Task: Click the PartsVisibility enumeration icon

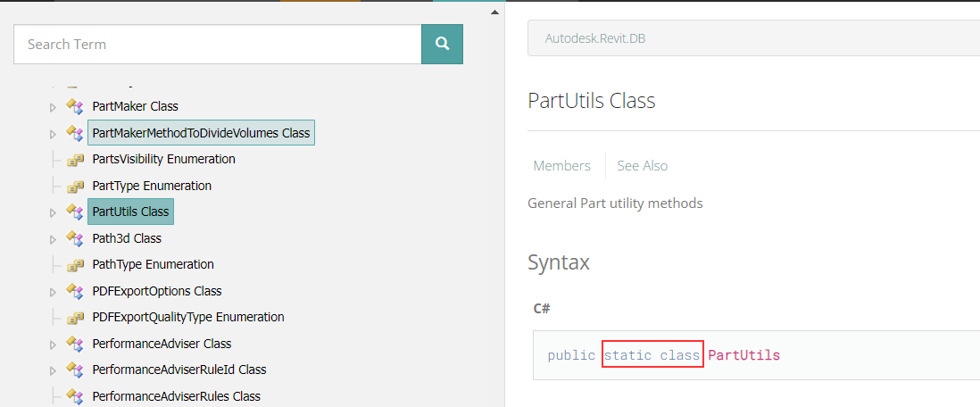Action: tap(75, 160)
